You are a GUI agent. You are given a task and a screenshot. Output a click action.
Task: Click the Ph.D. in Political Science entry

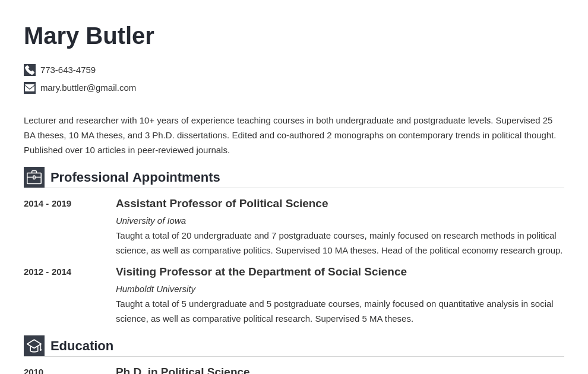(x=182, y=370)
